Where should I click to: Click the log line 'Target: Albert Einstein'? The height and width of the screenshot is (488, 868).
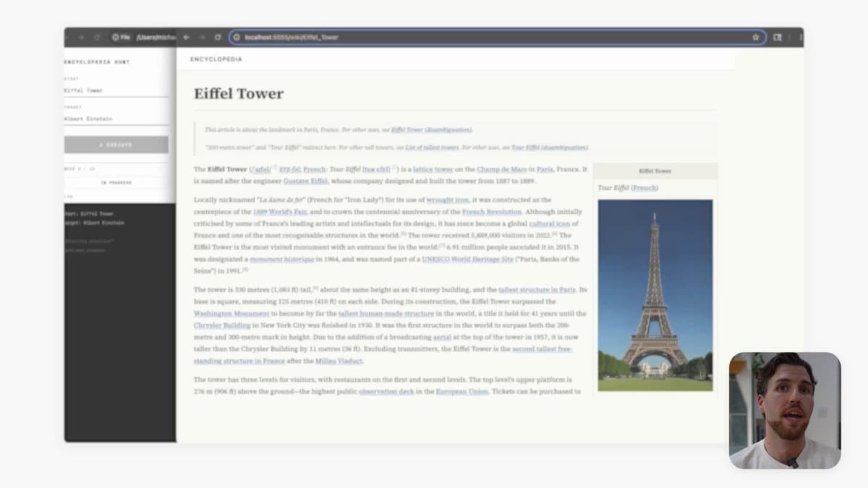coord(94,223)
